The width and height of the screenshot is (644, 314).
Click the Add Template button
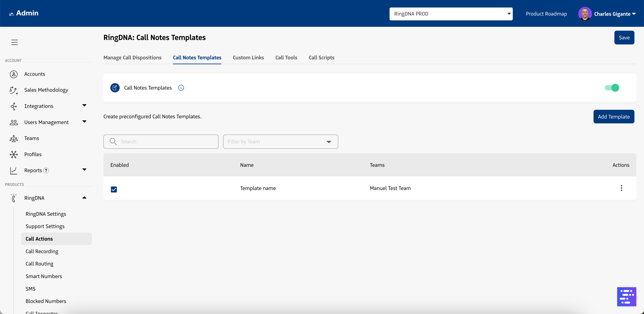point(614,117)
